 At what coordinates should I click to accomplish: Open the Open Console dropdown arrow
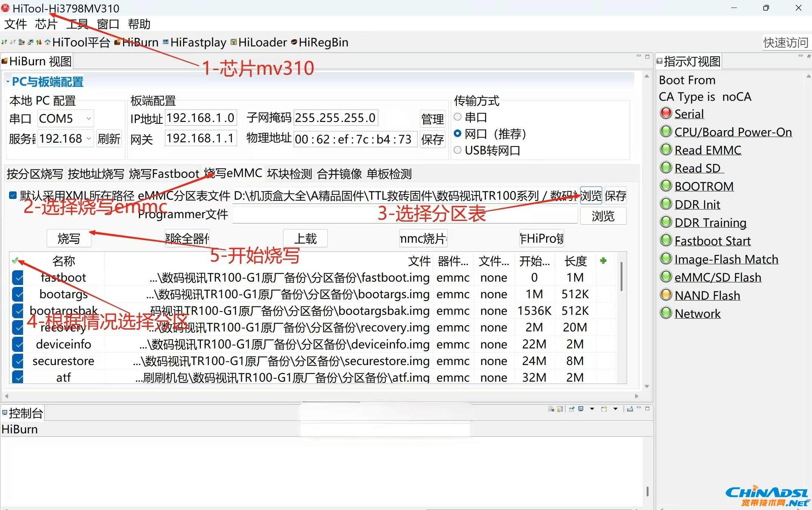click(615, 409)
